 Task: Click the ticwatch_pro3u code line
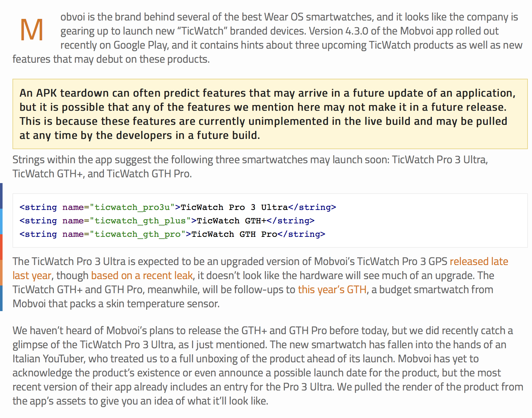coord(178,207)
